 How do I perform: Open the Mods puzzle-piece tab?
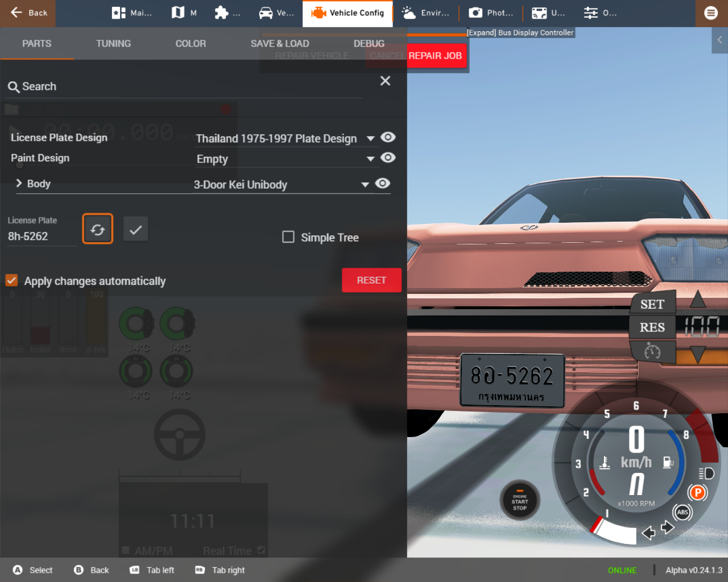click(227, 13)
